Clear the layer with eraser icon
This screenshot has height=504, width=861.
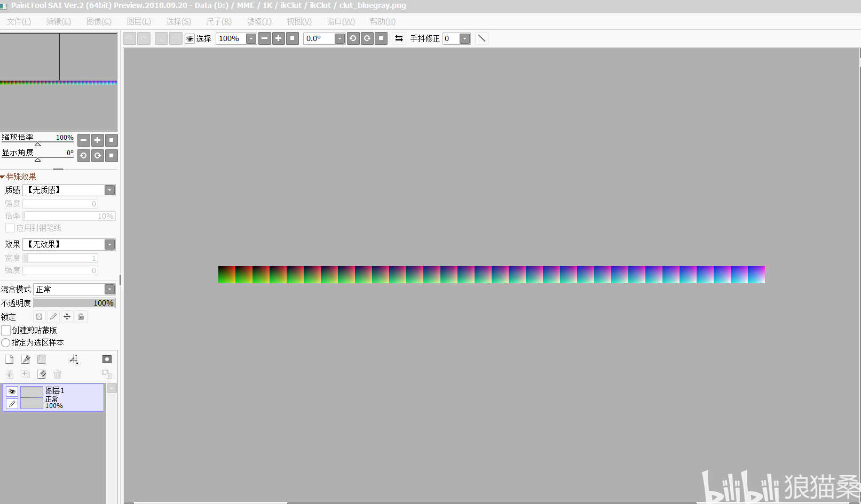(x=41, y=374)
